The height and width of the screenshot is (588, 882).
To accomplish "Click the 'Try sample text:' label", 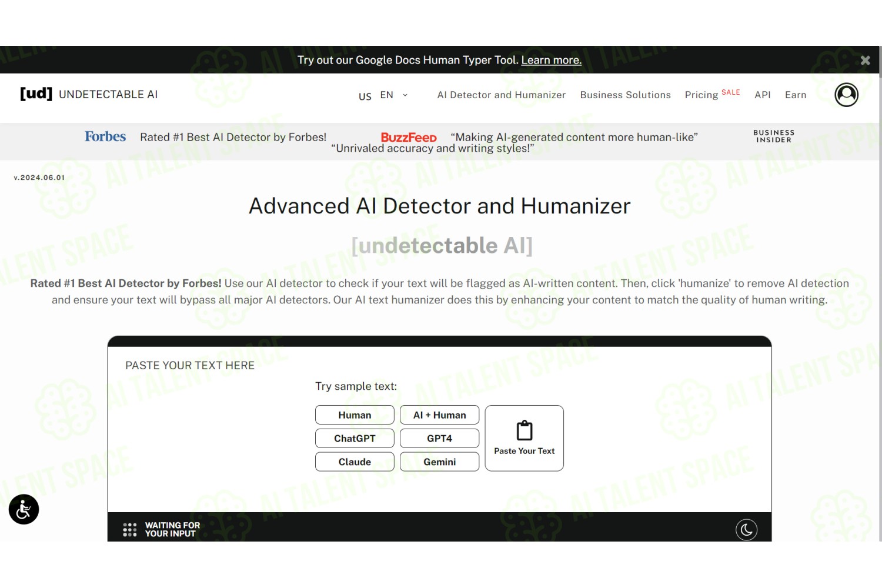I will (x=356, y=386).
